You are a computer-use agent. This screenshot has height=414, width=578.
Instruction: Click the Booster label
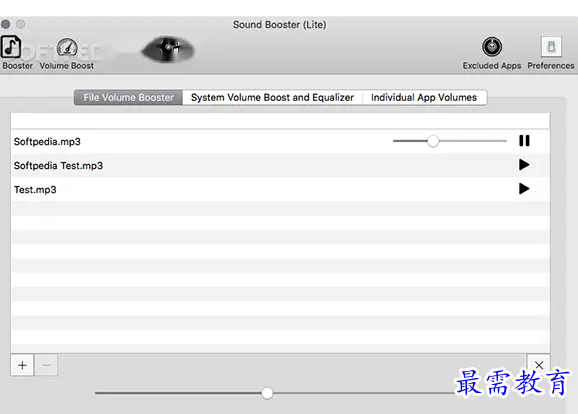click(17, 66)
